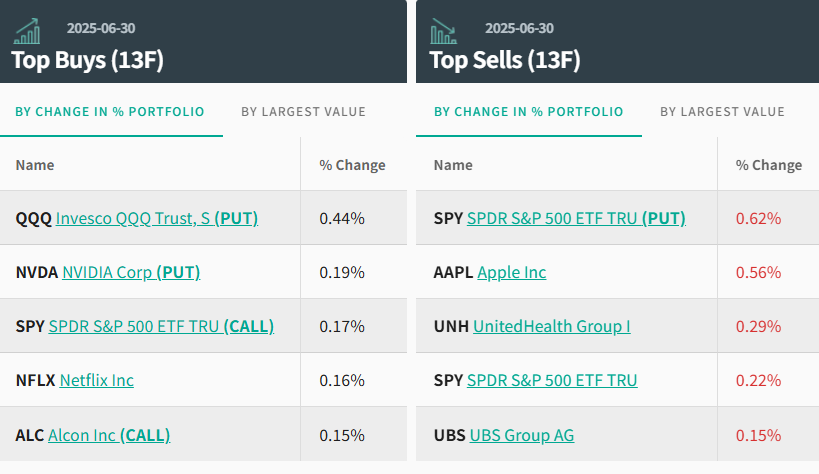The image size is (819, 474).
Task: Open the Apple Inc link
Action: (x=512, y=272)
